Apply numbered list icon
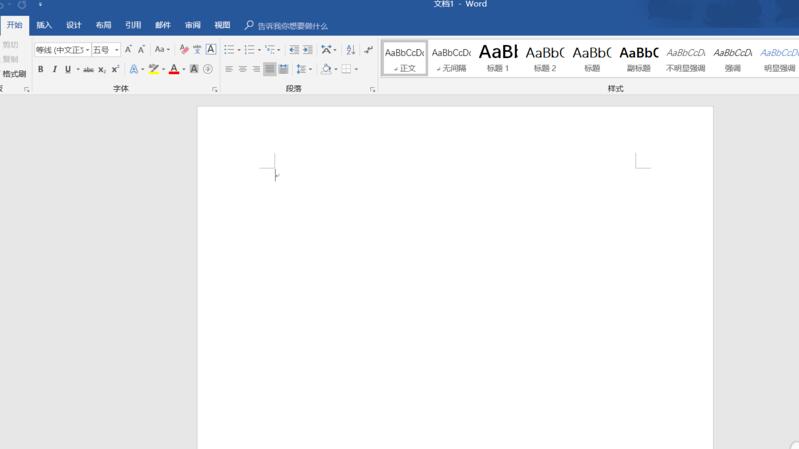 [x=249, y=49]
